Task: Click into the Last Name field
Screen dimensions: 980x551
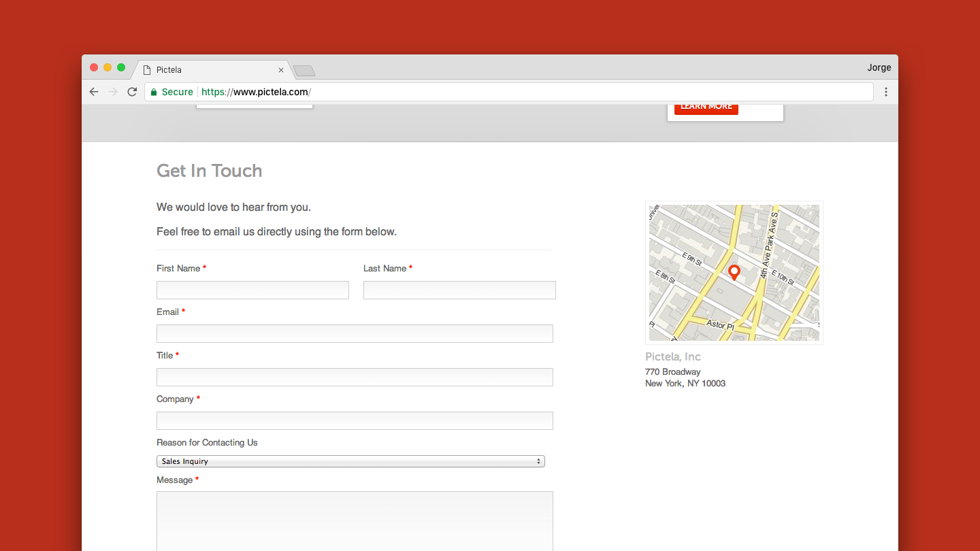Action: [459, 290]
